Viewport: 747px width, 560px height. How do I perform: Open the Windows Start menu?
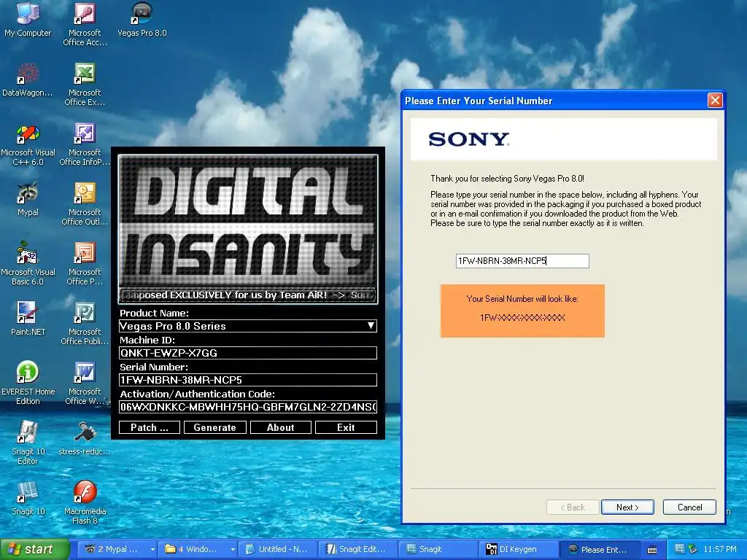pyautogui.click(x=34, y=549)
